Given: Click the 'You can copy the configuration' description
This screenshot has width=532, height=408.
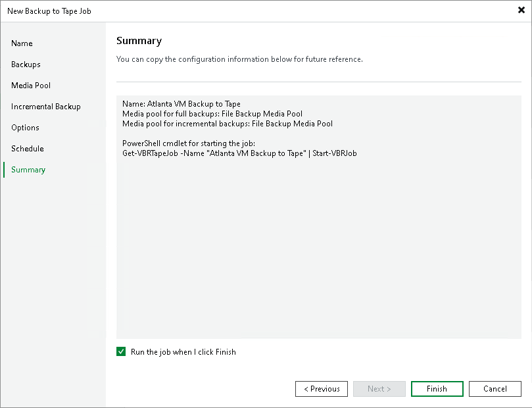Looking at the screenshot, I should (239, 59).
